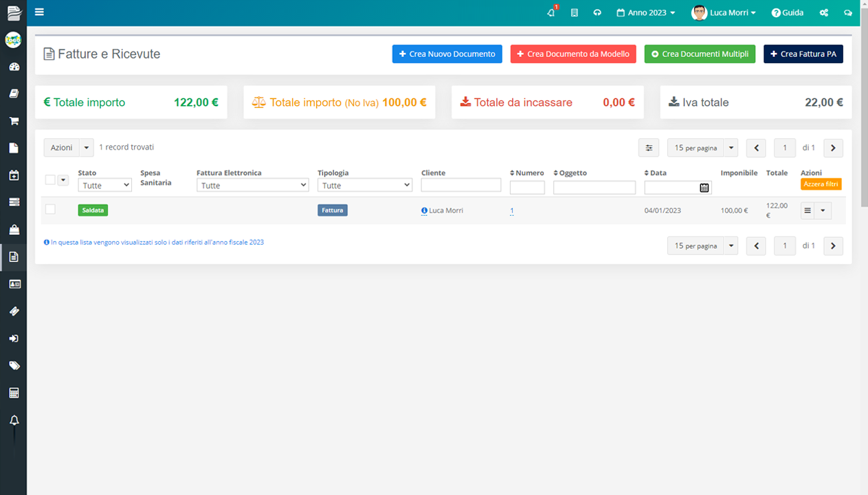
Task: Open the ID card icon in sidebar
Action: pyautogui.click(x=14, y=284)
